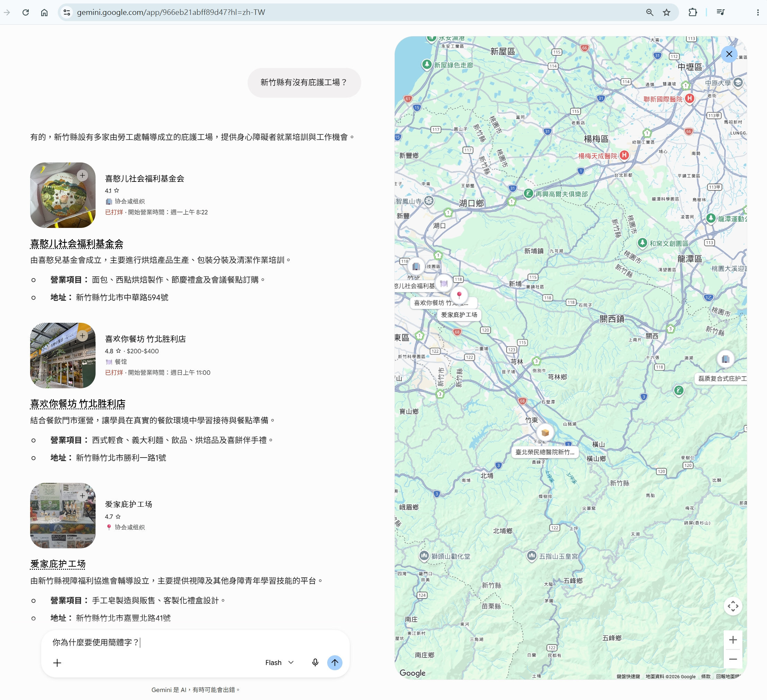Activate the microphone voice input icon
This screenshot has height=700, width=767.
[x=315, y=663]
